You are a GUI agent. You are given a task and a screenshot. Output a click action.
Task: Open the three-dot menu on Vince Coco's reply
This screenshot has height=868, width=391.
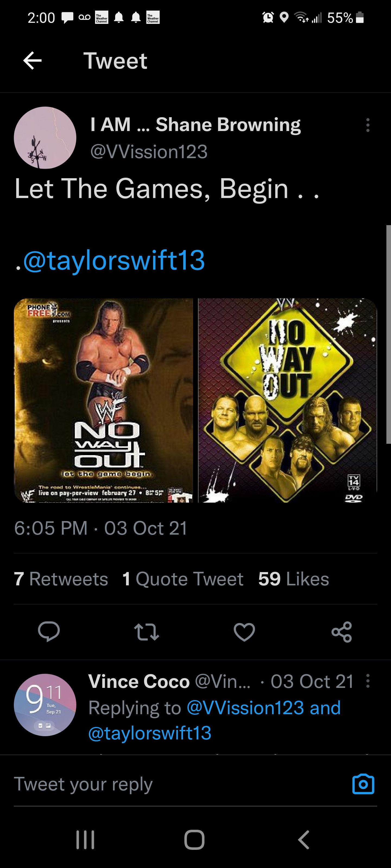tap(368, 681)
